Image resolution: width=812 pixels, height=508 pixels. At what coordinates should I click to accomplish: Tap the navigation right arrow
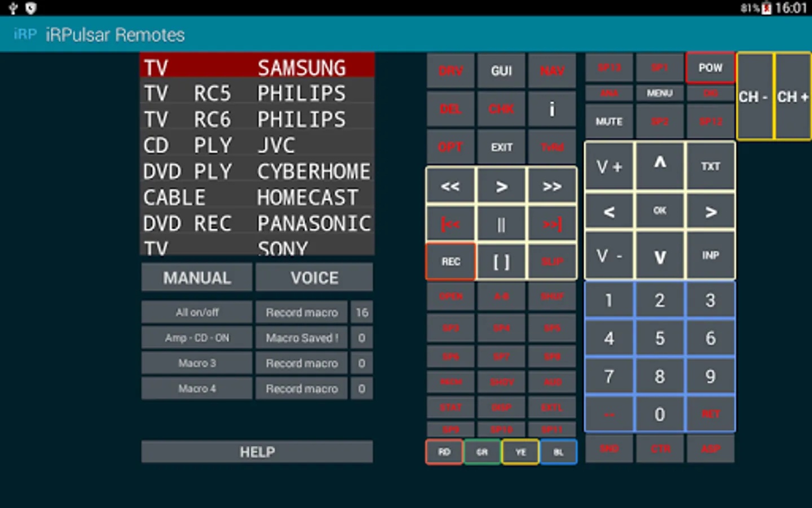[x=710, y=211]
